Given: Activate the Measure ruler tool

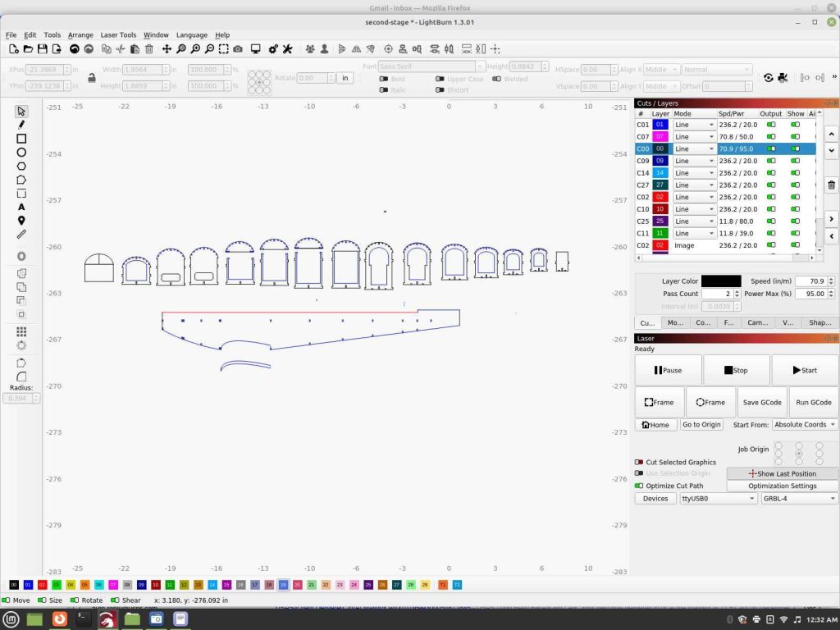Looking at the screenshot, I should click(x=21, y=235).
